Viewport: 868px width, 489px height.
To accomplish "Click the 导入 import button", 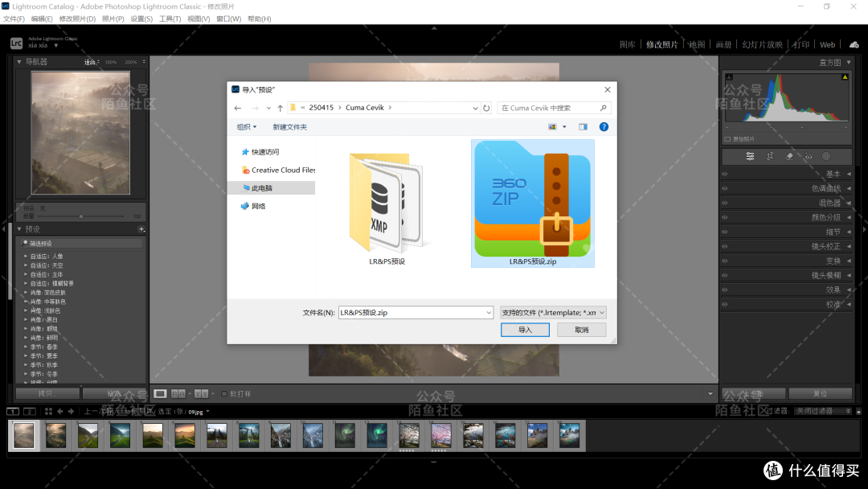I will click(525, 330).
